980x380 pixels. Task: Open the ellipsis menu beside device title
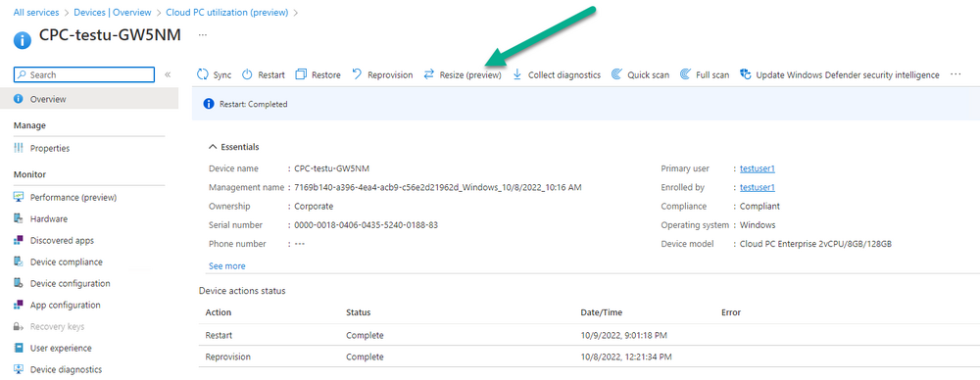coord(203,35)
